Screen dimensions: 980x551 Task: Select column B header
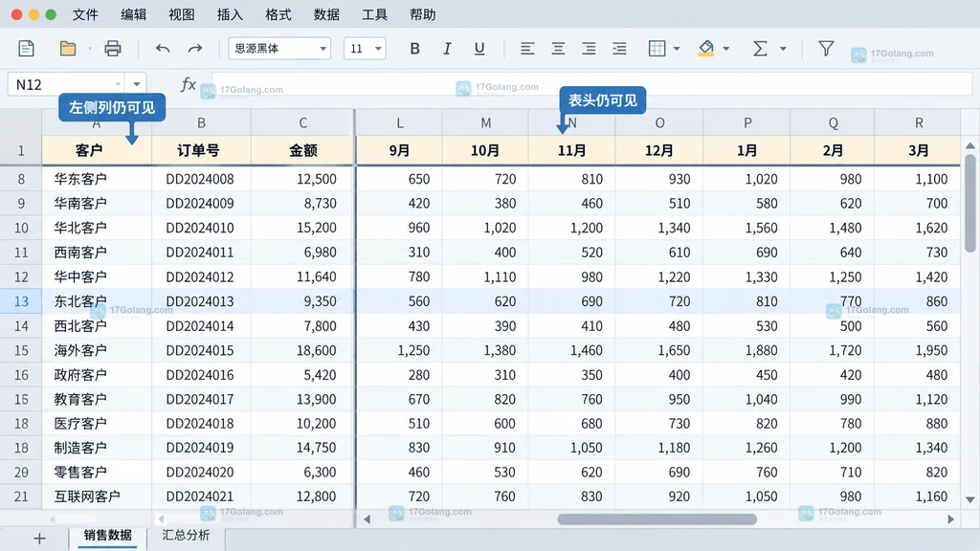[201, 123]
